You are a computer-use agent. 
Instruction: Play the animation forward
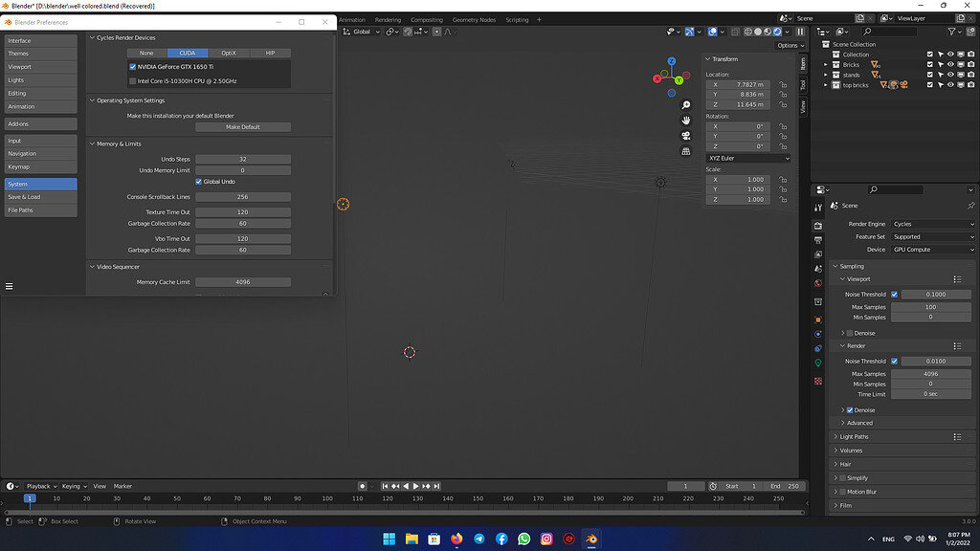tap(415, 486)
